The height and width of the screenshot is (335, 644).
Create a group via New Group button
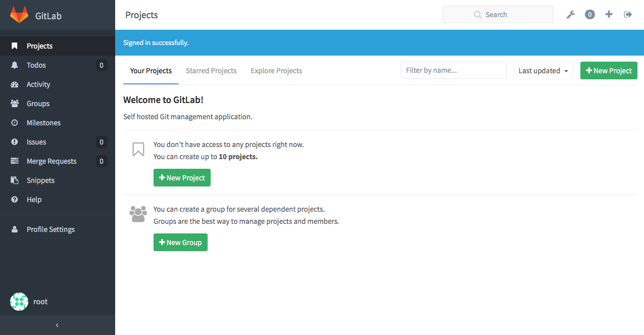[180, 242]
